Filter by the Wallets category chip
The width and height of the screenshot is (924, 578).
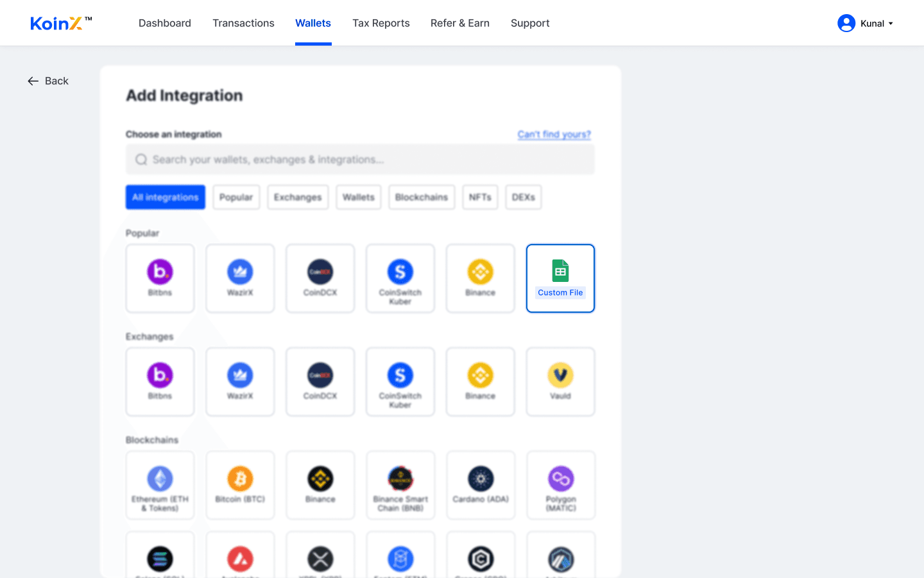pos(359,197)
